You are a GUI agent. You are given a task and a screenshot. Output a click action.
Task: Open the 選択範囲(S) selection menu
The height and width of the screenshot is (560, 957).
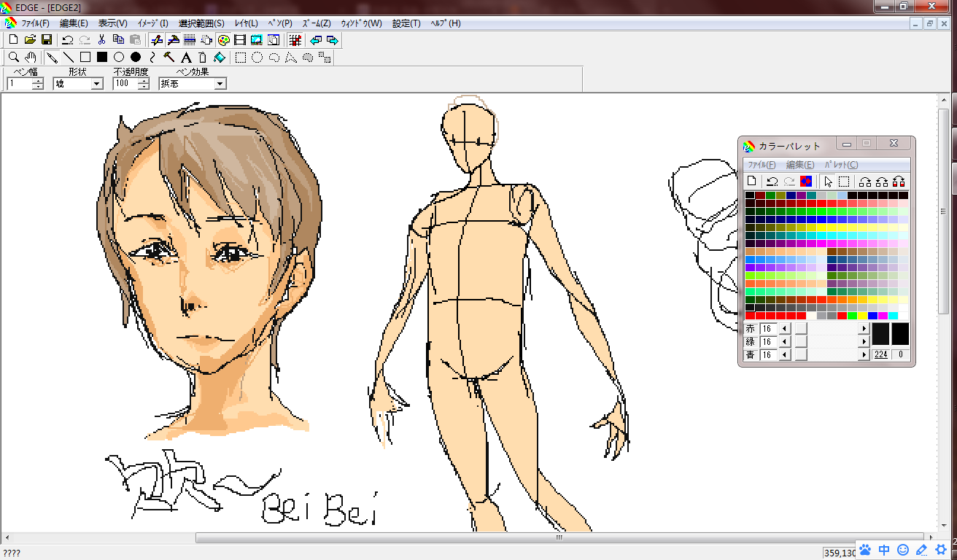201,23
